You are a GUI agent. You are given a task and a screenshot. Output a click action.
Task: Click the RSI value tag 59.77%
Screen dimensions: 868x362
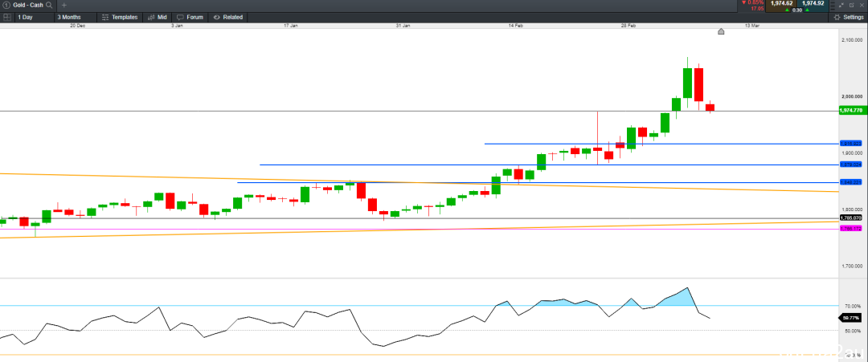coord(851,318)
